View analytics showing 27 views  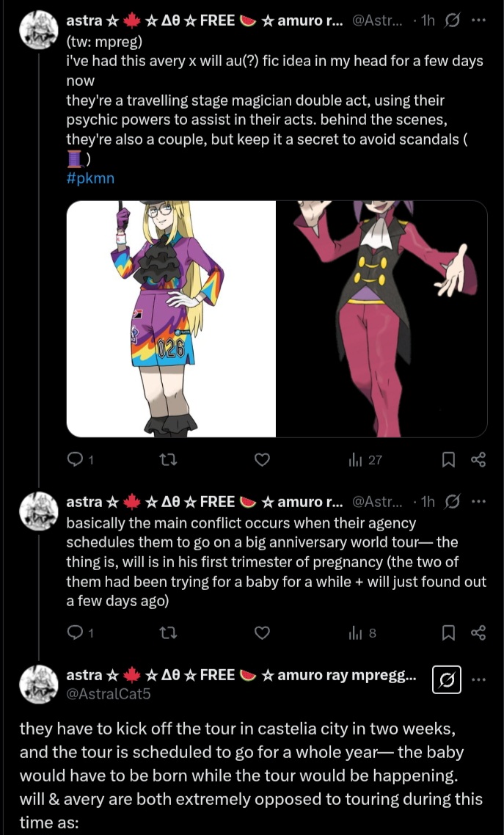365,460
